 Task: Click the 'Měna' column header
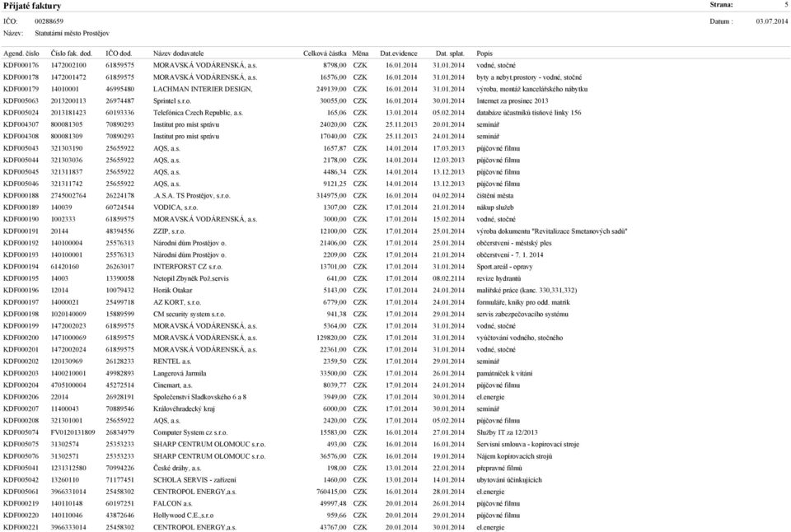tap(360, 54)
